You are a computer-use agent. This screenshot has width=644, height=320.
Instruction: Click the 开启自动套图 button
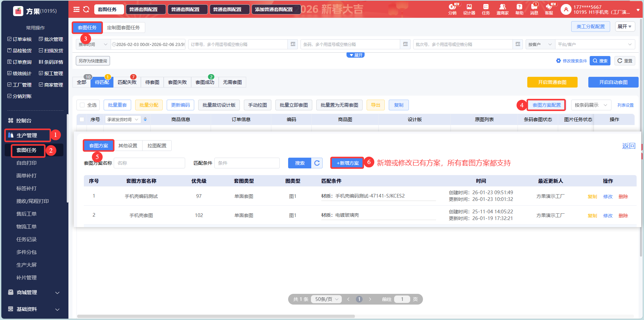tap(613, 82)
